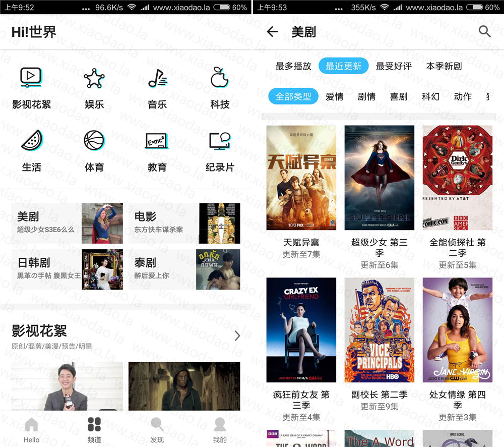Viewport: 504px width, 447px height.
Task: Open the 生活 watermelon icon
Action: tap(32, 140)
